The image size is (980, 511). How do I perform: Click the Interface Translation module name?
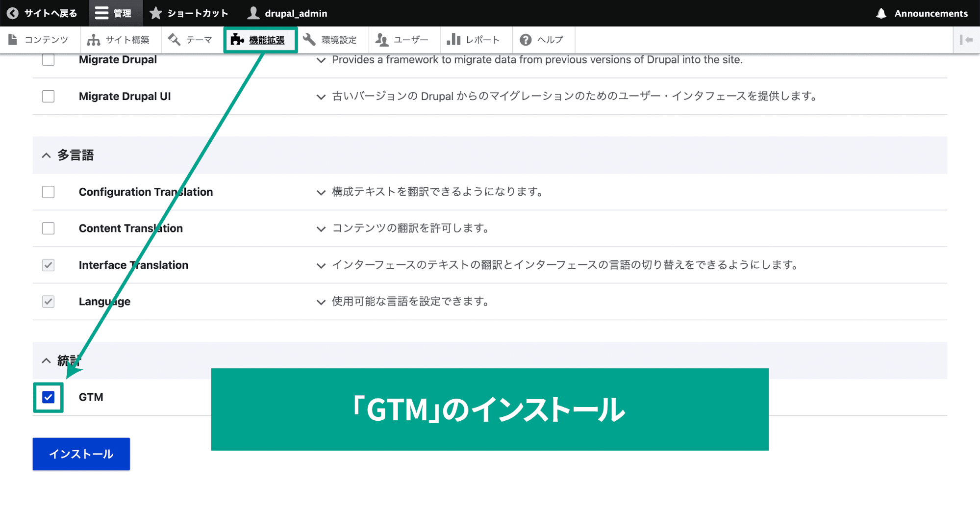tap(133, 265)
